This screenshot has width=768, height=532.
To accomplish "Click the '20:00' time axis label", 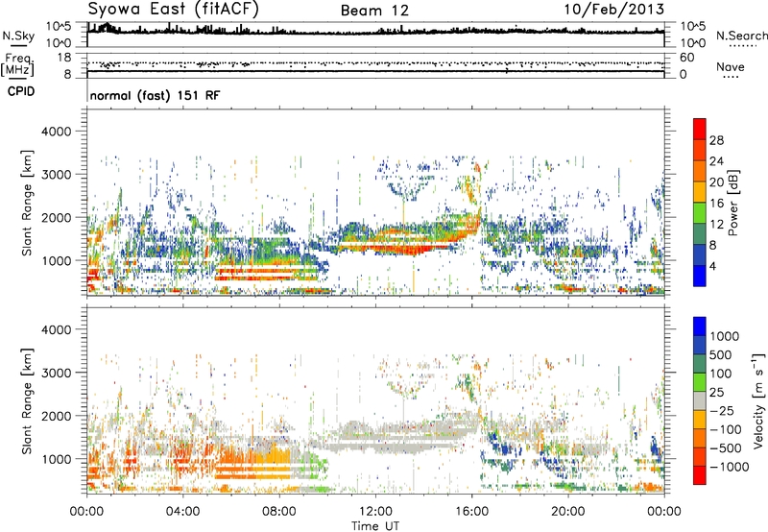I will point(568,512).
